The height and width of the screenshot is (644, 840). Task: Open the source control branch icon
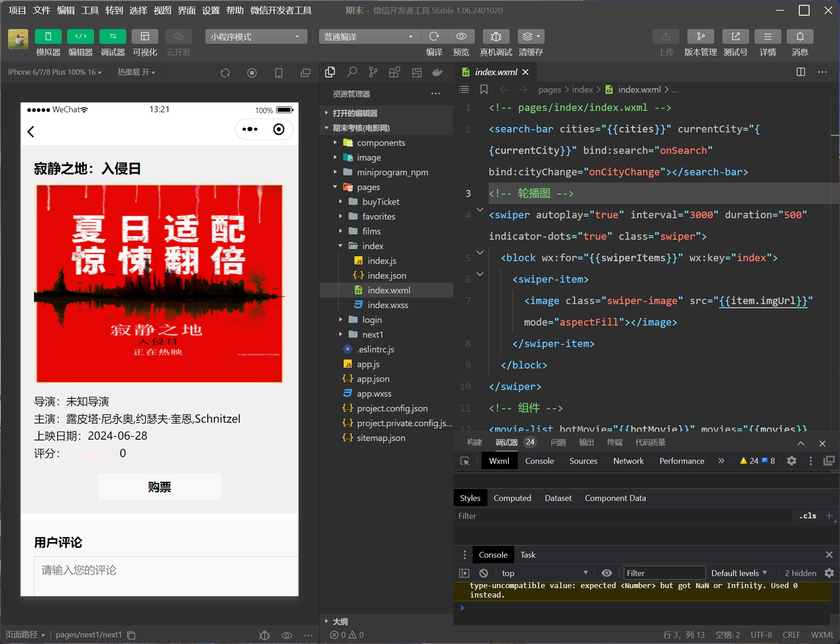(x=373, y=72)
